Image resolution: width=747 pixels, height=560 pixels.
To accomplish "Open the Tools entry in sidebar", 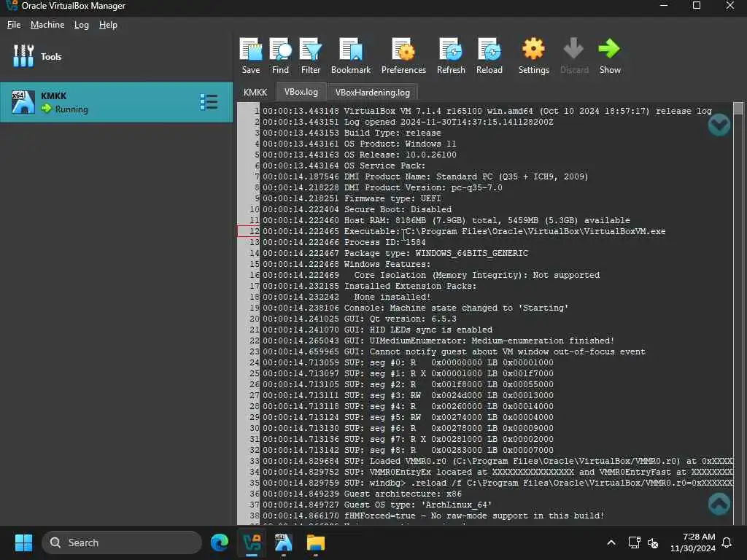I will tap(116, 56).
